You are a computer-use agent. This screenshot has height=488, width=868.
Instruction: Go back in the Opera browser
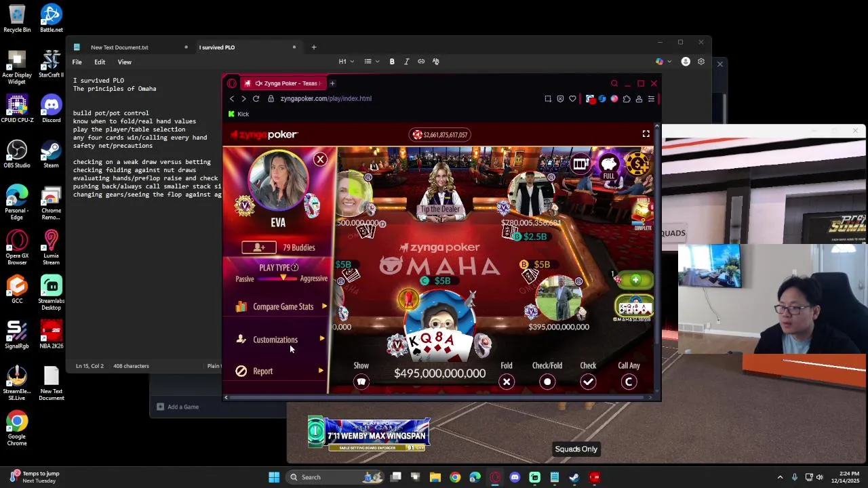pos(232,98)
